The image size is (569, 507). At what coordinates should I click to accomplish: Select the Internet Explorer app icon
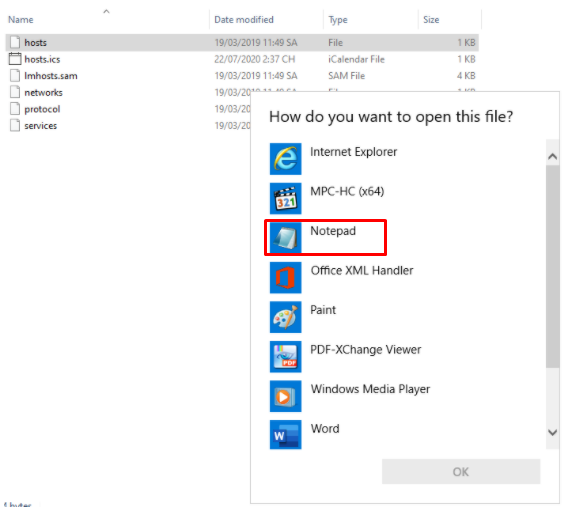pos(285,159)
